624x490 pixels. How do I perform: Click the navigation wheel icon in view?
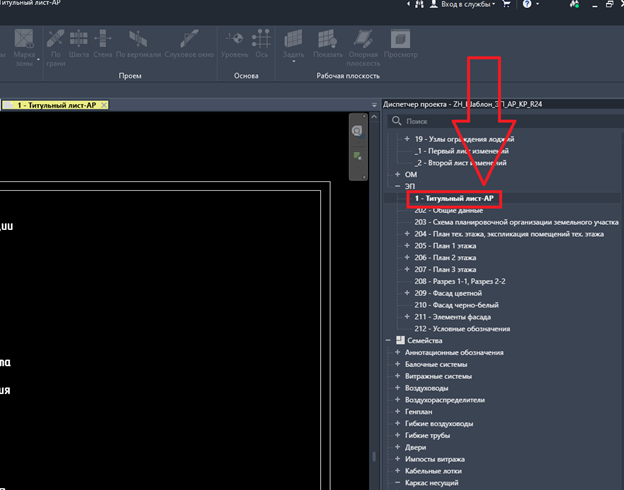pos(357,131)
